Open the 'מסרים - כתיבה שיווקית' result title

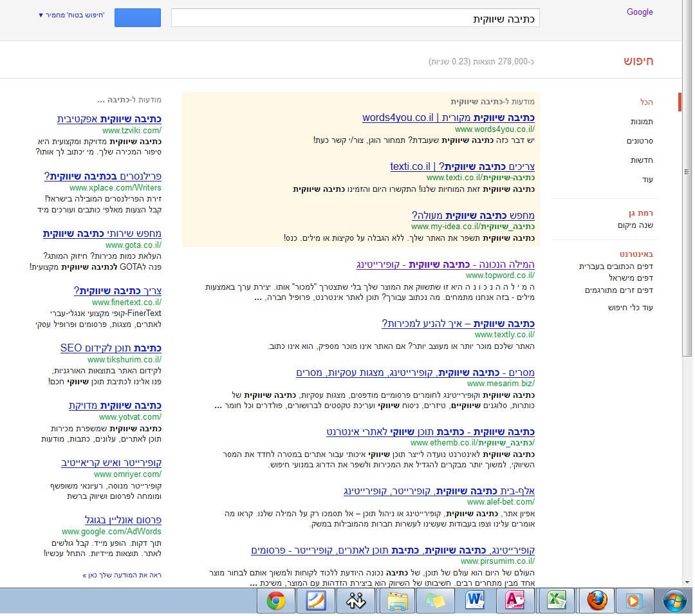pos(415,373)
